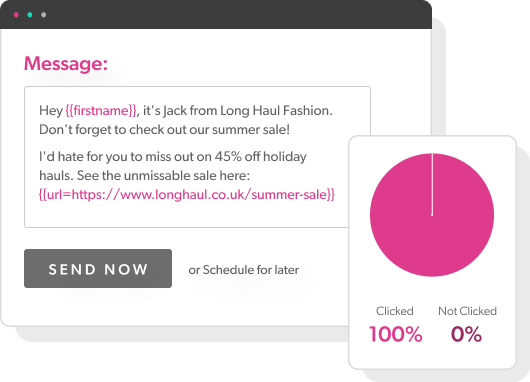Click the SEND NOW button

[x=98, y=269]
